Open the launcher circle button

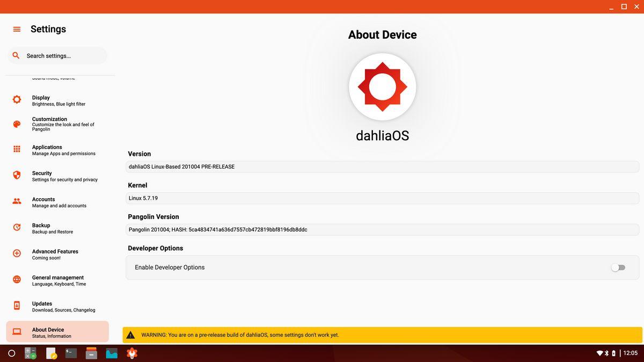pyautogui.click(x=11, y=353)
